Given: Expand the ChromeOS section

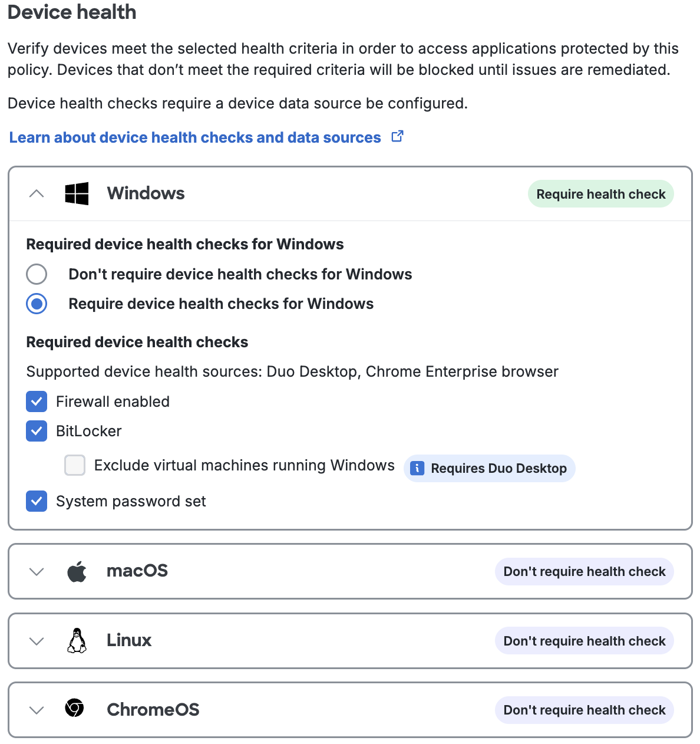Looking at the screenshot, I should coord(37,710).
